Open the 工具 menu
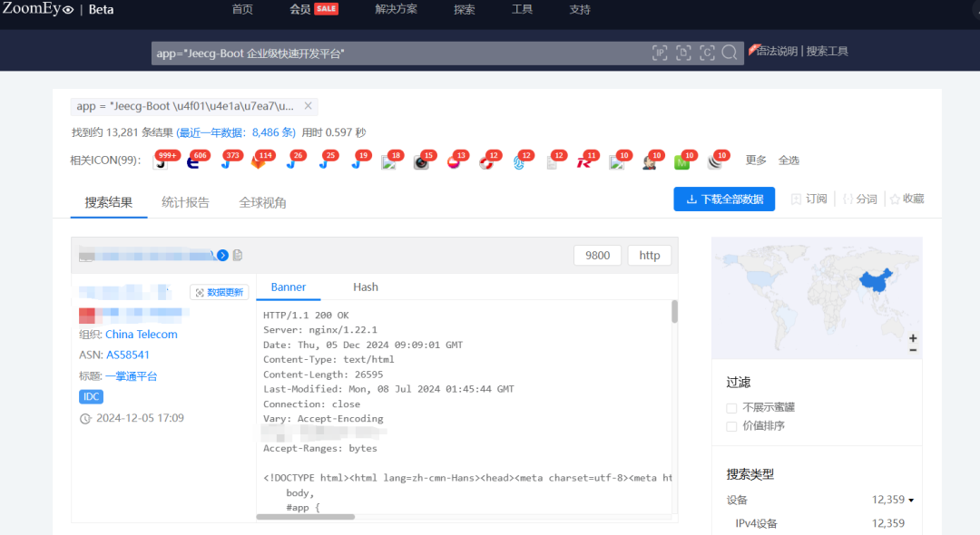 [522, 9]
